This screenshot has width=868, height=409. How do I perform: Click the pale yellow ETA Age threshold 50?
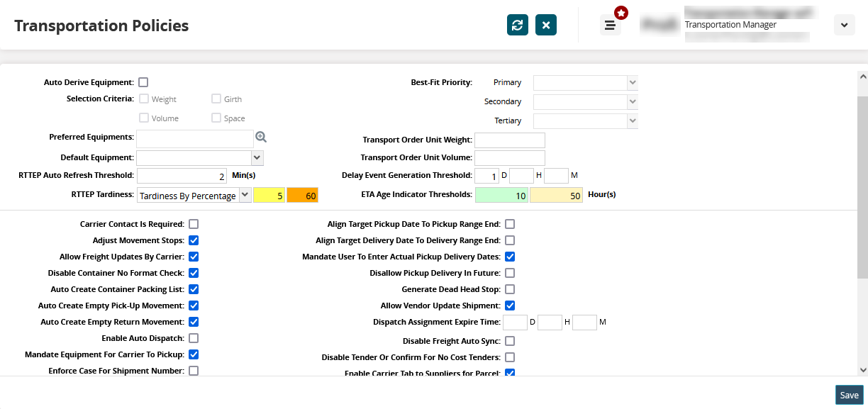[556, 195]
